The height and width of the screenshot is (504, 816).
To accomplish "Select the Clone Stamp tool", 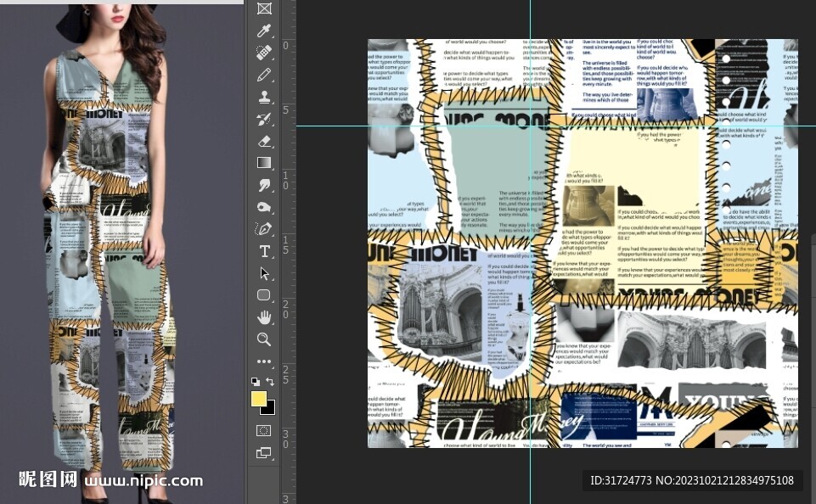I will coord(264,97).
